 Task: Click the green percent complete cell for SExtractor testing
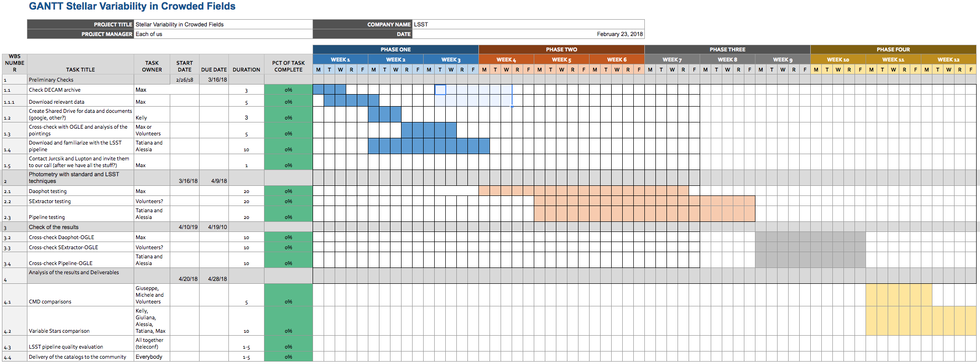pos(288,201)
